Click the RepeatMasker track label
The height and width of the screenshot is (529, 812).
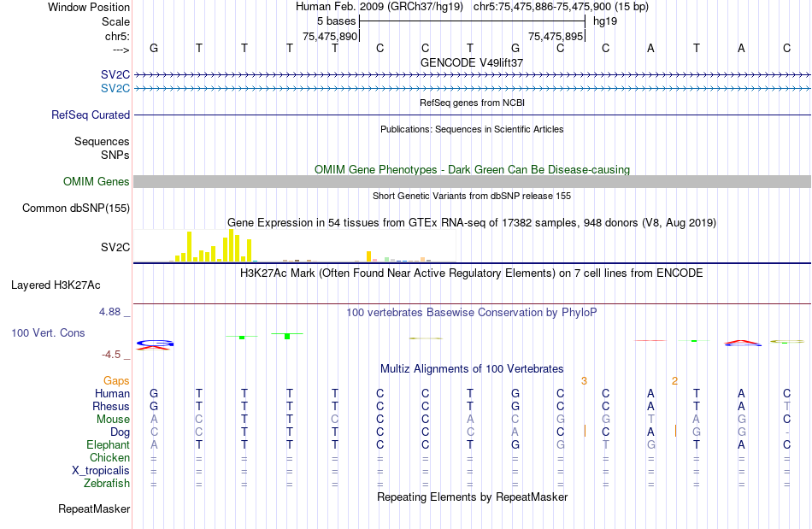(94, 509)
